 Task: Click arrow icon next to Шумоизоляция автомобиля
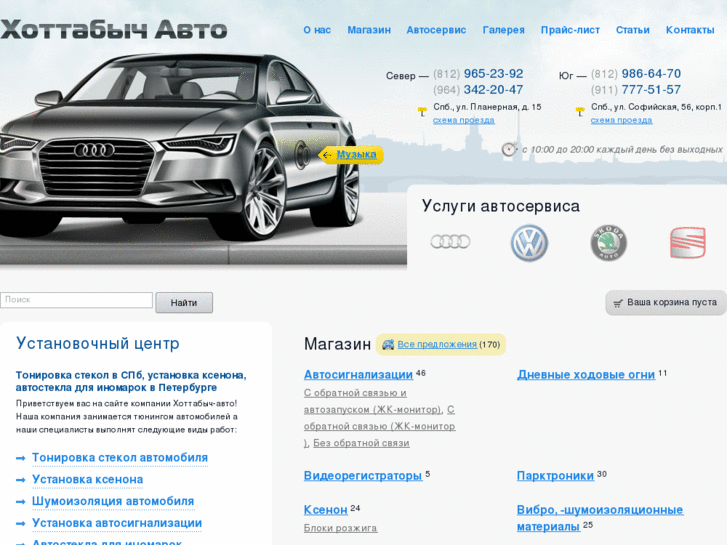[20, 502]
